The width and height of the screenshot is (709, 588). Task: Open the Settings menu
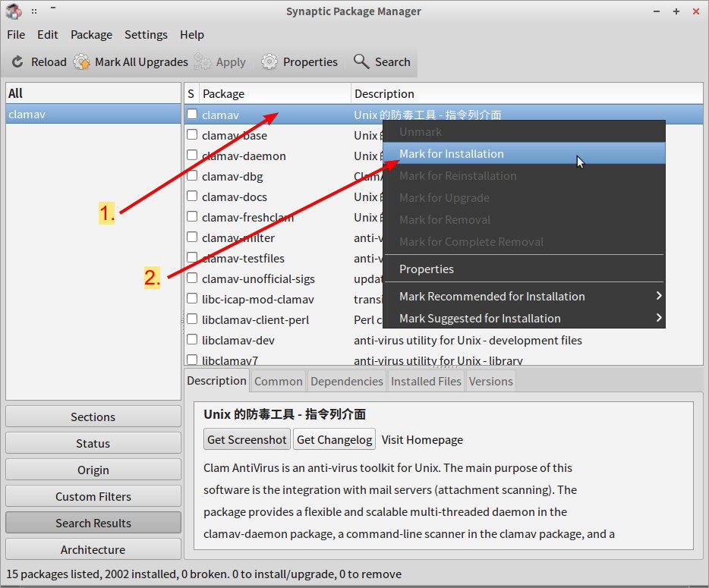146,35
